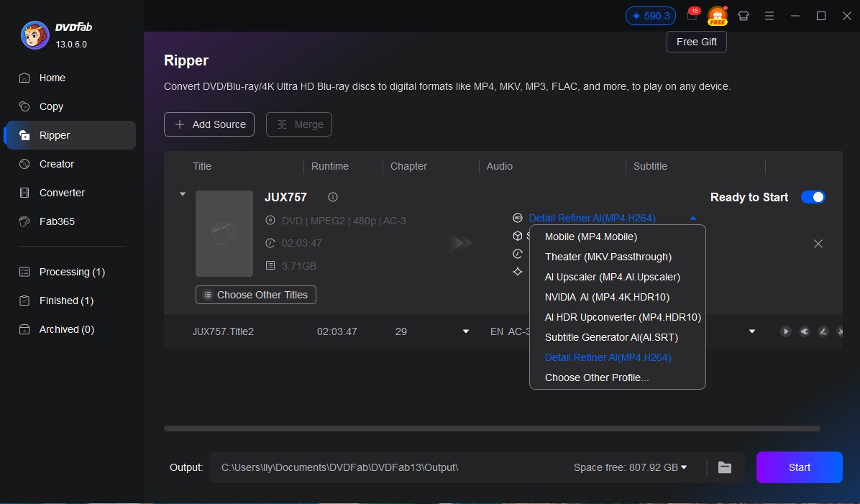Open the Subtitle dropdown arrow in title row

752,331
